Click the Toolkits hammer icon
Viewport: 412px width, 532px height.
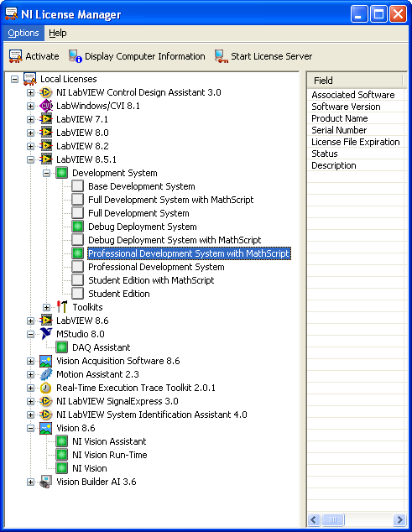62,307
